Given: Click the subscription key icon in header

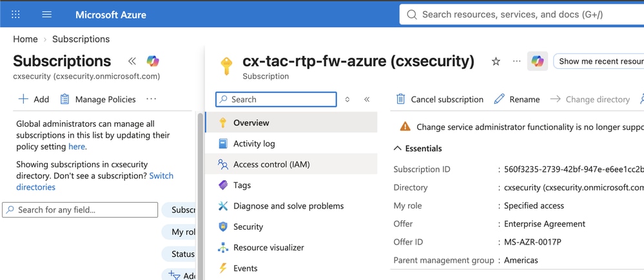Looking at the screenshot, I should pos(226,65).
